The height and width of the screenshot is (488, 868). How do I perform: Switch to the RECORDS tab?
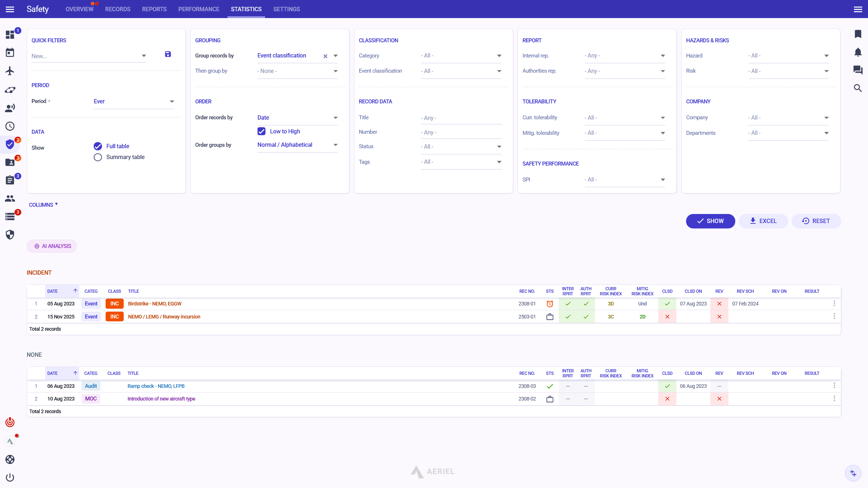click(x=118, y=9)
